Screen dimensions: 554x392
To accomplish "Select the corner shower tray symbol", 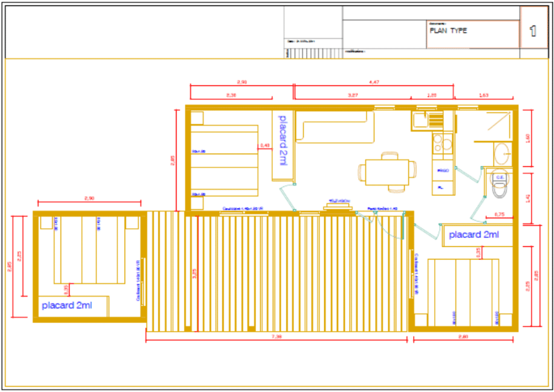I will tap(494, 126).
